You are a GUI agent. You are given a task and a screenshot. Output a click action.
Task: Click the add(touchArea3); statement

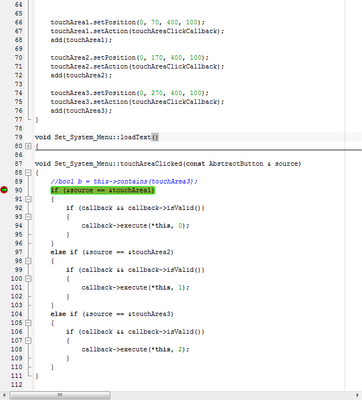pyautogui.click(x=81, y=111)
